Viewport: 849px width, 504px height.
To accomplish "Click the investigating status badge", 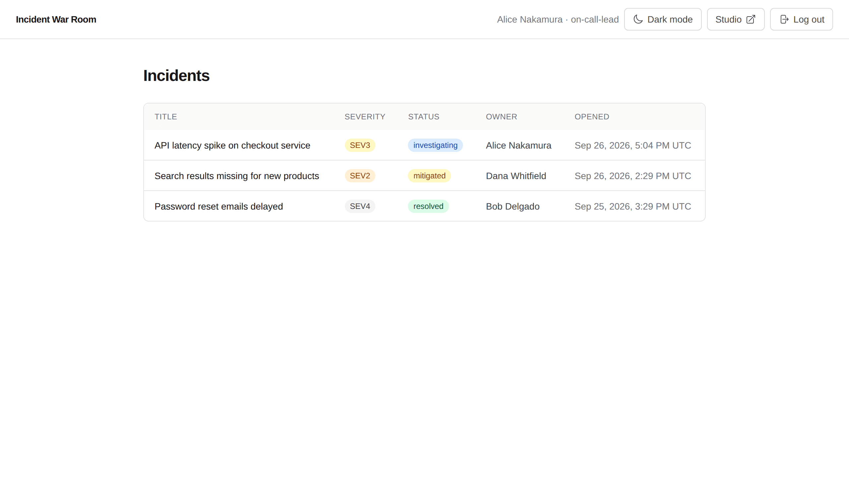I will coord(435,145).
